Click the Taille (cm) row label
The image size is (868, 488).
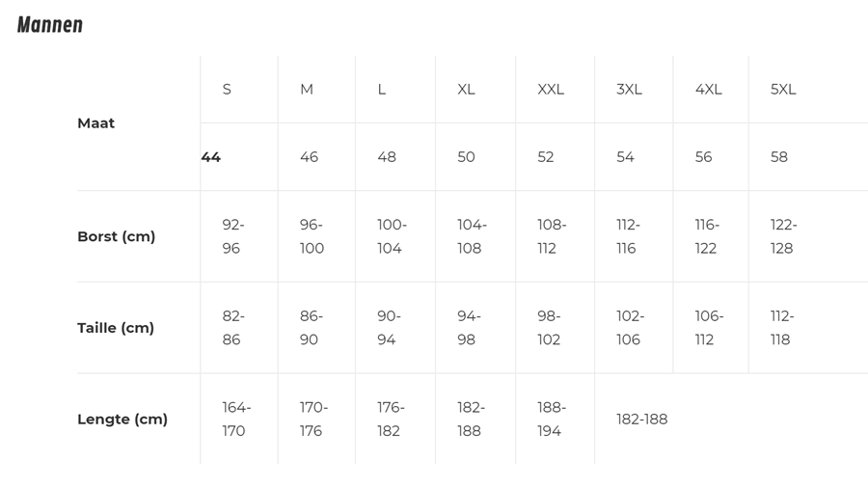pos(116,328)
